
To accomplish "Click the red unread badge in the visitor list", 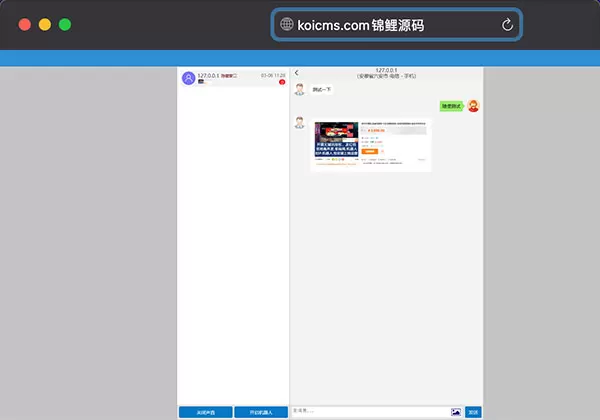I will click(282, 82).
